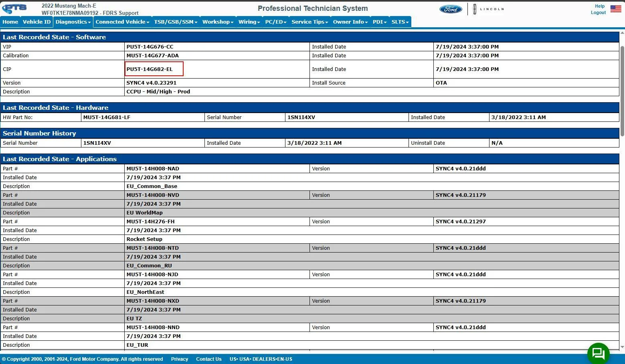Viewport: 625px width, 364px height.
Task: Expand the Workshop menu
Action: point(218,22)
